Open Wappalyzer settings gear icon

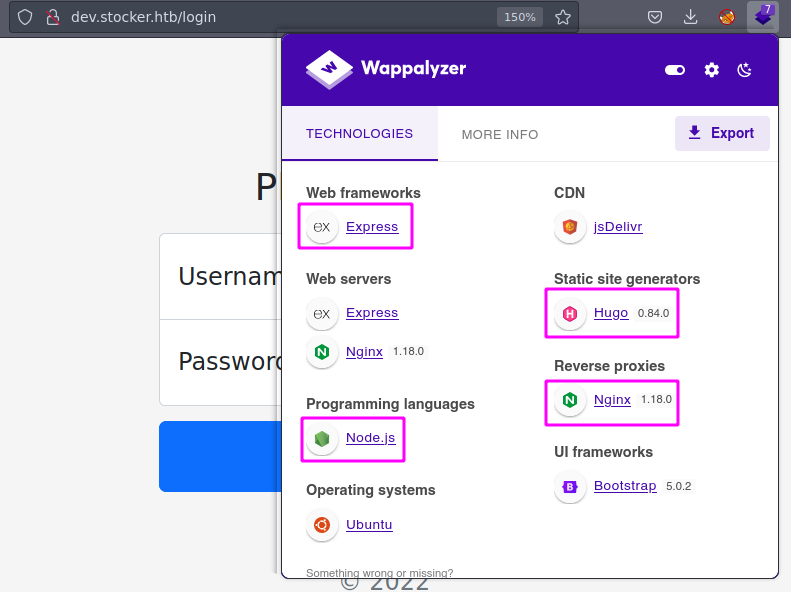tap(711, 70)
